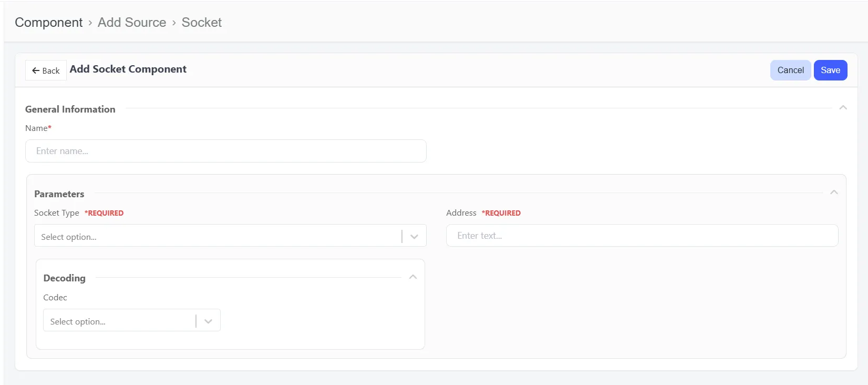Image resolution: width=868 pixels, height=385 pixels.
Task: Focus the Name input field
Action: tap(226, 151)
